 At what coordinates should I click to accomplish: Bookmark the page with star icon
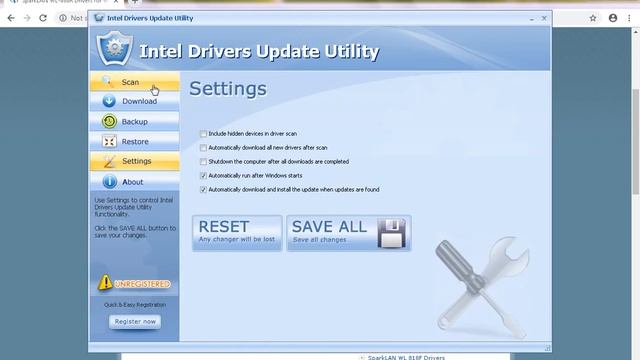pos(593,18)
